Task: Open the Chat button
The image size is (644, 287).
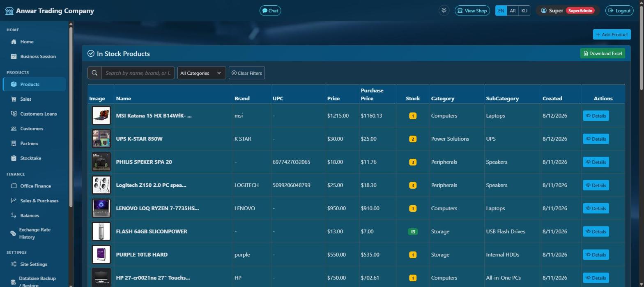Action: click(x=270, y=11)
